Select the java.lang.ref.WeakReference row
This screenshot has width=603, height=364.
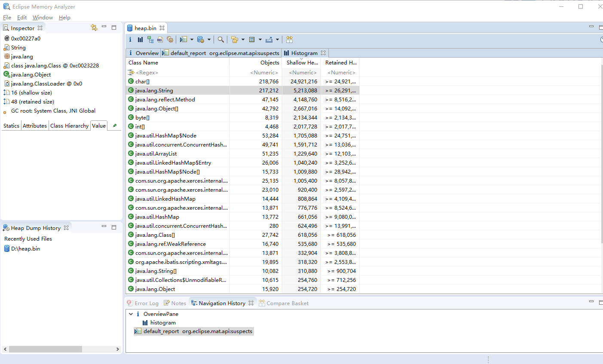(x=242, y=244)
